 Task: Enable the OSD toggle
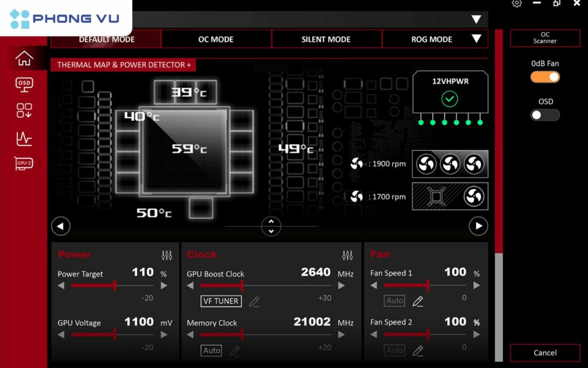click(544, 115)
